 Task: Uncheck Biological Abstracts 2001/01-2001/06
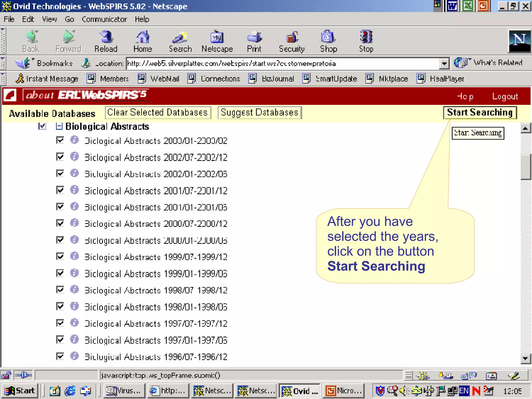[60, 207]
